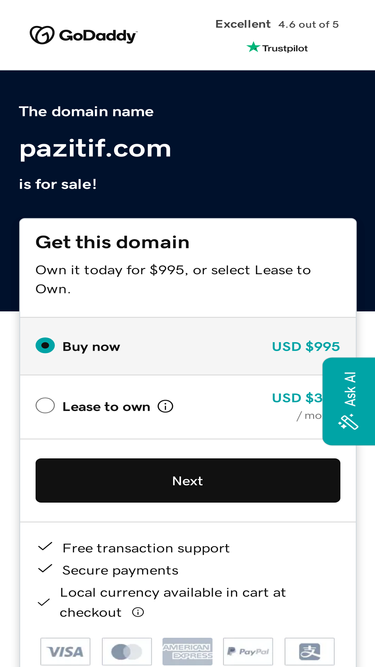Screen dimensions: 375x667
Task: Click the Next button
Action: (188, 480)
